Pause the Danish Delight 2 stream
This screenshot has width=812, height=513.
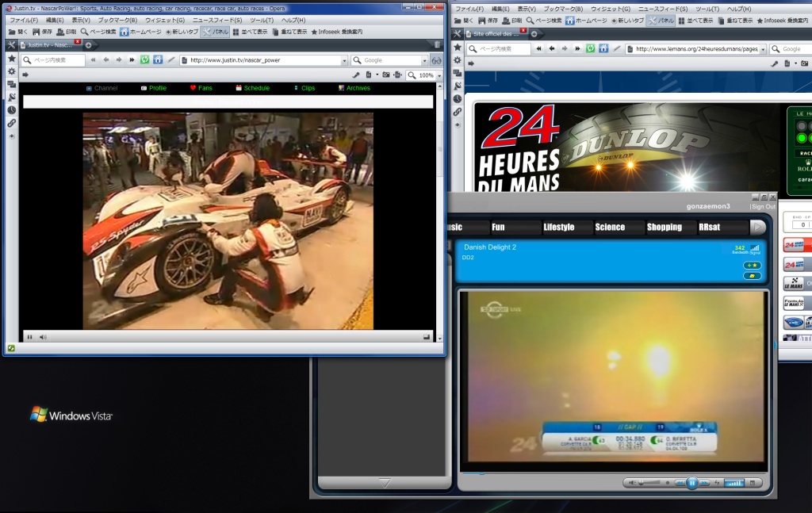point(691,483)
